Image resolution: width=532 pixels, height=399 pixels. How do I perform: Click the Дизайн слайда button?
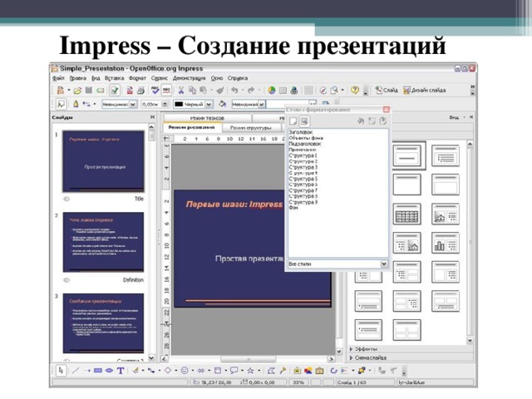[424, 91]
